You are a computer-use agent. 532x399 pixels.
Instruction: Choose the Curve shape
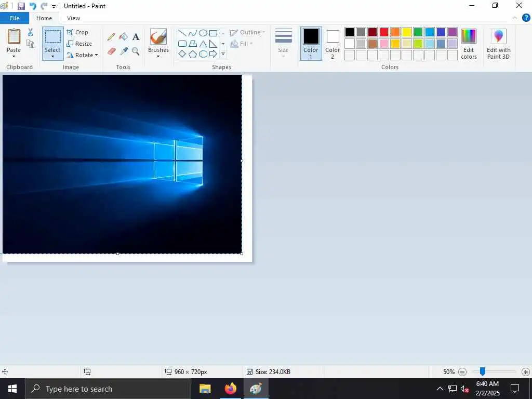(x=193, y=33)
